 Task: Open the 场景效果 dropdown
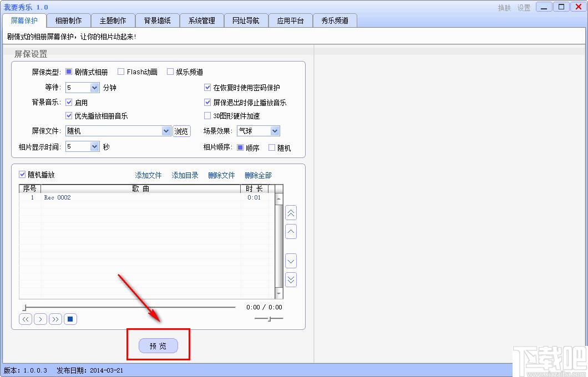[x=275, y=131]
